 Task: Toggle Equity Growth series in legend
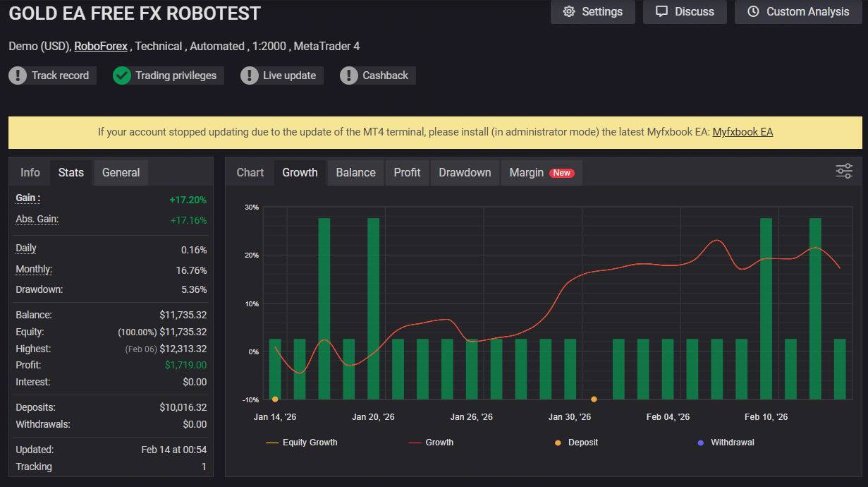(302, 443)
